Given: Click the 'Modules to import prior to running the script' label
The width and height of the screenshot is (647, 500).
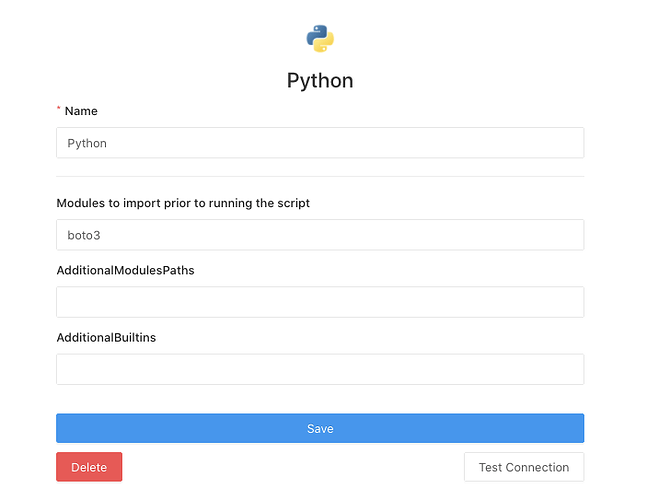Looking at the screenshot, I should click(x=183, y=203).
